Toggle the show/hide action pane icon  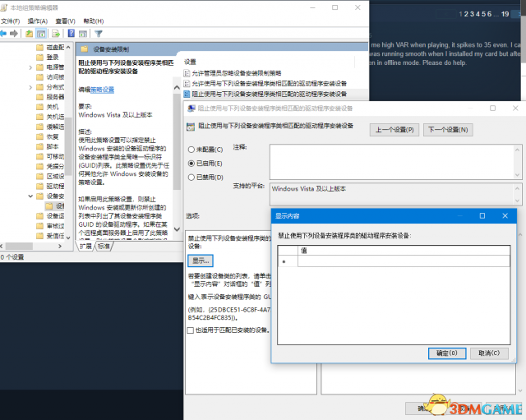[83, 33]
